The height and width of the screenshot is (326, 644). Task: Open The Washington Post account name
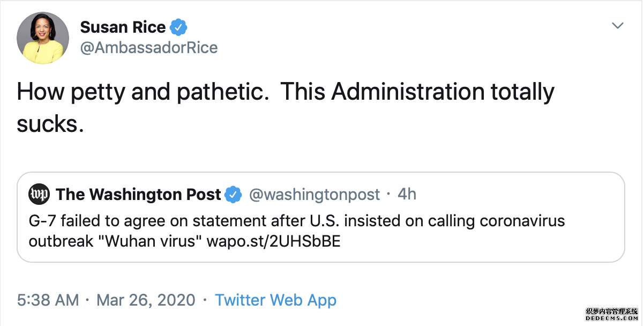point(138,194)
